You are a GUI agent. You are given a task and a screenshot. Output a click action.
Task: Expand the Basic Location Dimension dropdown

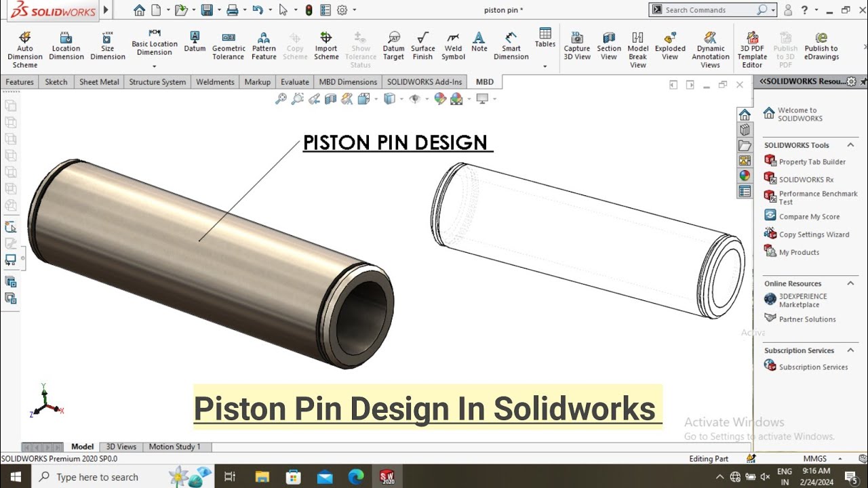click(155, 66)
